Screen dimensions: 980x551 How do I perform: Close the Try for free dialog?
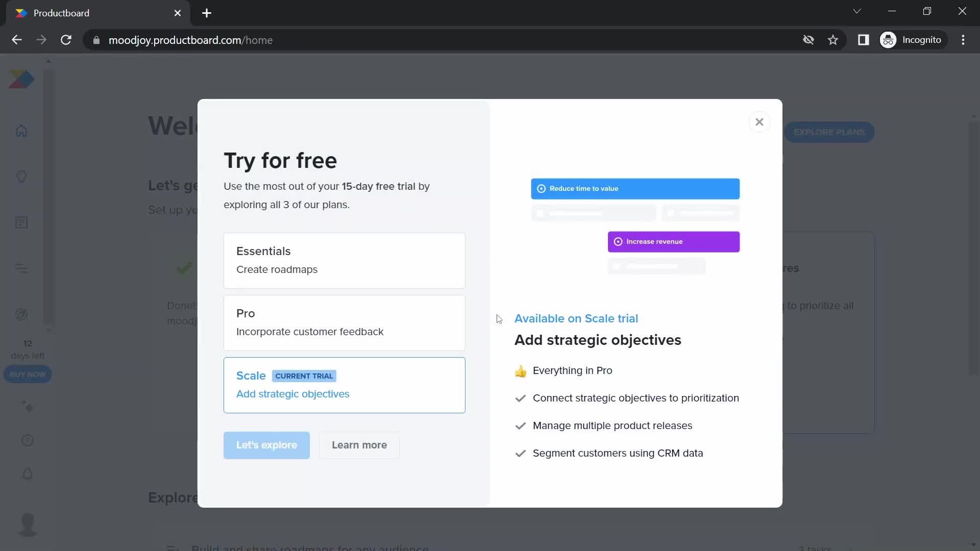point(759,122)
